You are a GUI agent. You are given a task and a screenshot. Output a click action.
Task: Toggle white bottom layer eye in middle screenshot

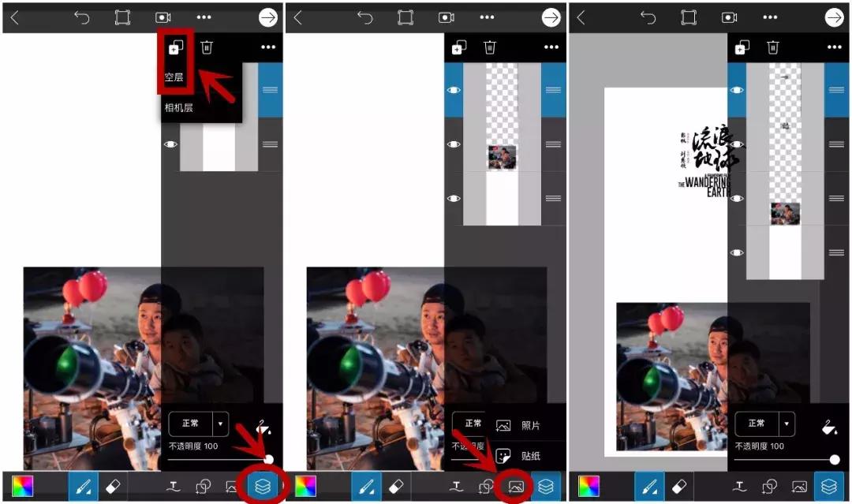click(454, 199)
